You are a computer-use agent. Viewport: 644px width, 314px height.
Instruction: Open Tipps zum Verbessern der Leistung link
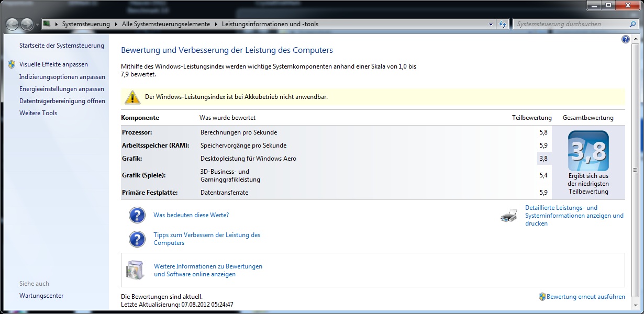(207, 239)
